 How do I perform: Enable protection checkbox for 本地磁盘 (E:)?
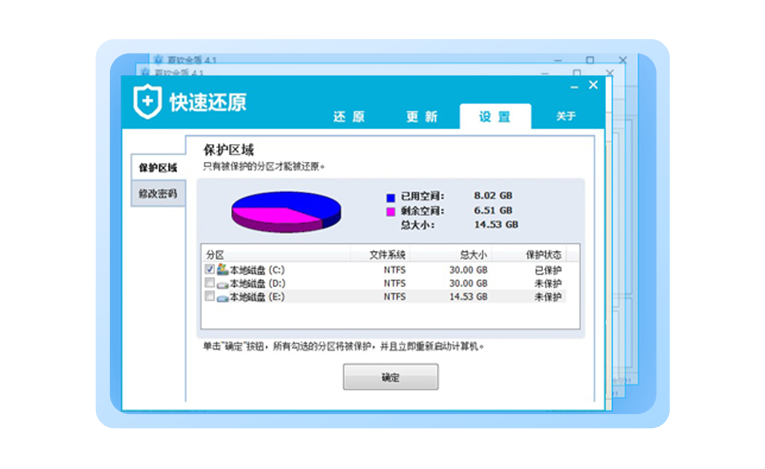209,297
